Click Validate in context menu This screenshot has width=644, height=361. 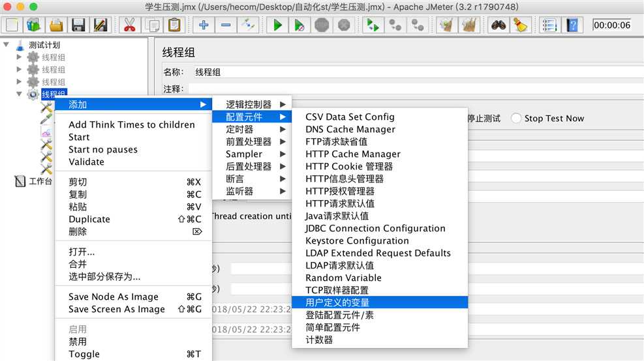(134, 162)
